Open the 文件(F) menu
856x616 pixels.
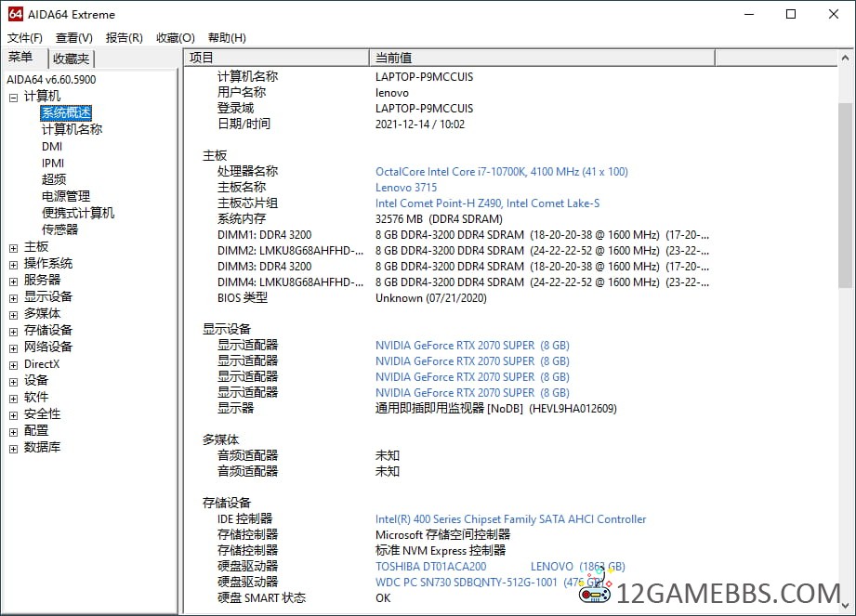[24, 38]
